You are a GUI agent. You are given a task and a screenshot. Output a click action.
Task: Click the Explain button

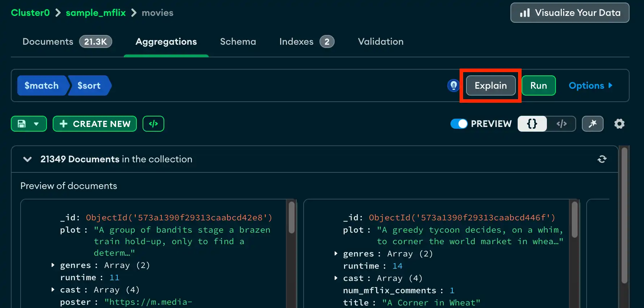(x=491, y=85)
